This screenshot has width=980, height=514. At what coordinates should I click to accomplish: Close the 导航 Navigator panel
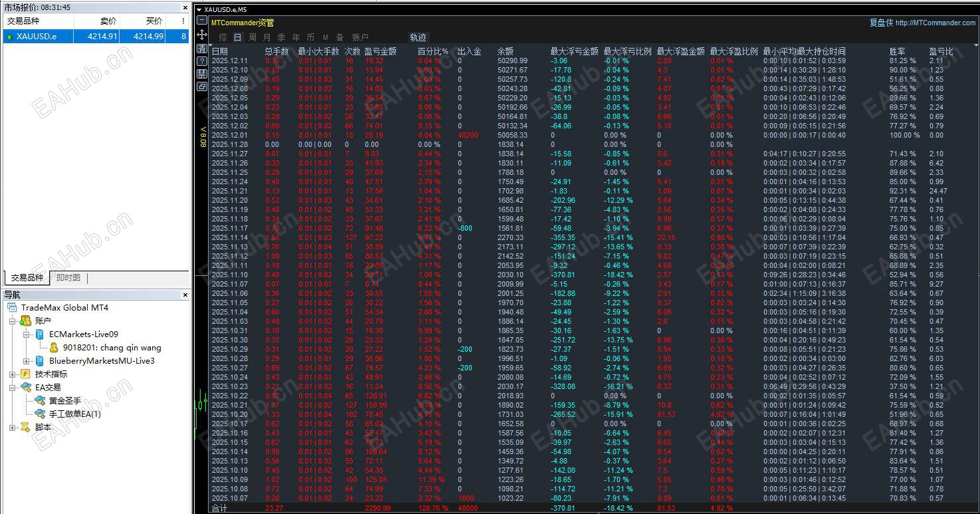click(x=185, y=295)
